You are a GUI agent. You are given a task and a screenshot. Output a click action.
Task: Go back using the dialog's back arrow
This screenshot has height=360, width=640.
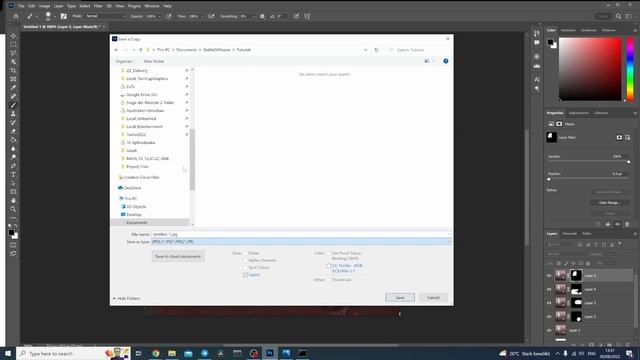(x=116, y=50)
